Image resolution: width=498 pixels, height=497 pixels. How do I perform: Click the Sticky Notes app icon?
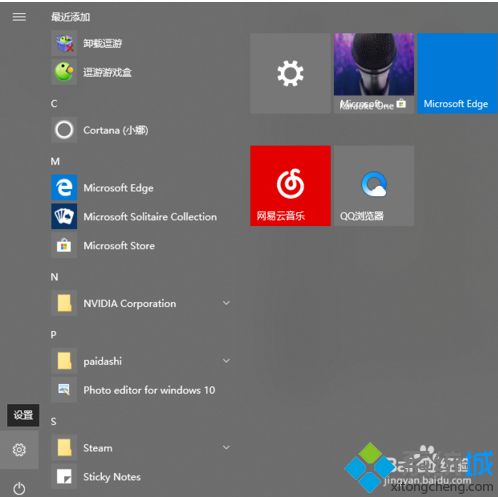[x=64, y=477]
